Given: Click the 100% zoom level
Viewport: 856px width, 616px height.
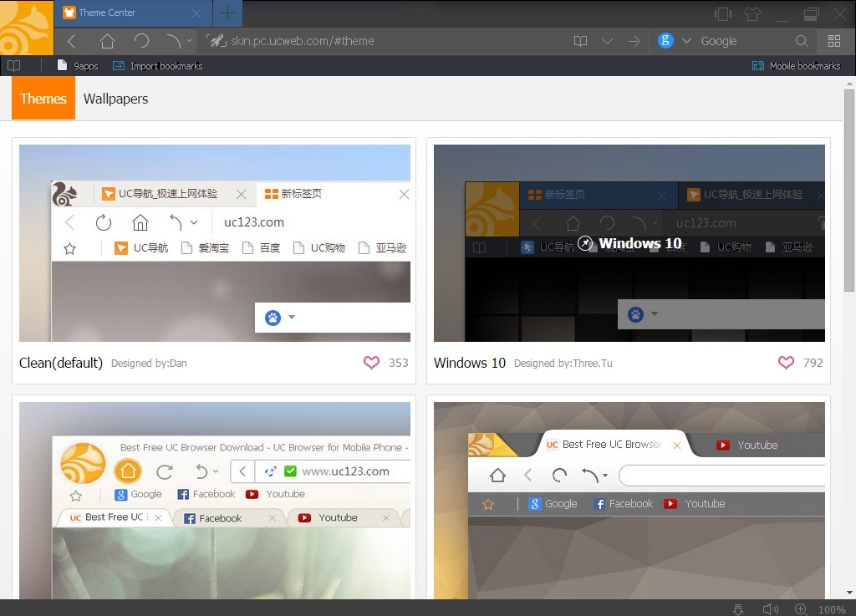Looking at the screenshot, I should click(x=832, y=609).
